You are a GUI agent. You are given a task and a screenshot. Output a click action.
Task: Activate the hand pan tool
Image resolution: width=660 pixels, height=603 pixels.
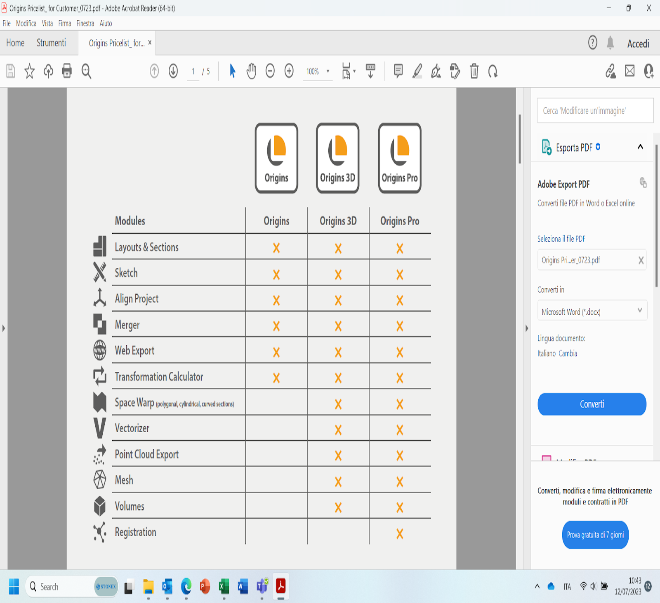click(x=251, y=71)
